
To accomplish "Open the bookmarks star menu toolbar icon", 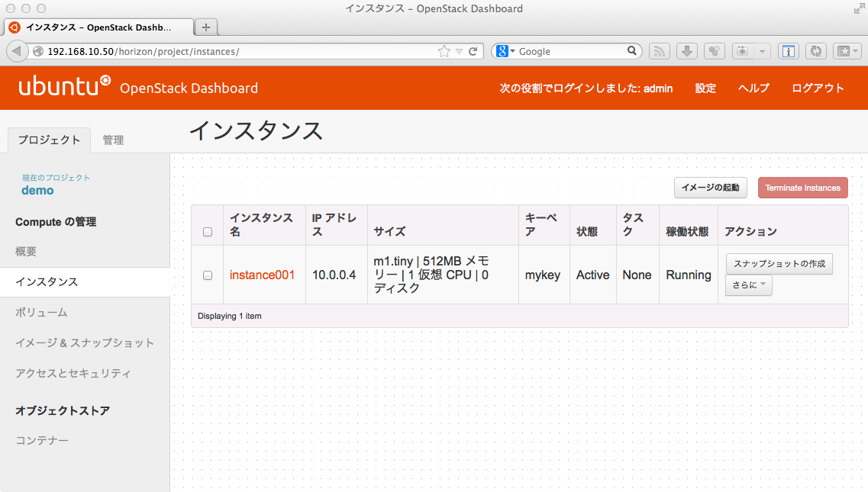I will click(847, 51).
